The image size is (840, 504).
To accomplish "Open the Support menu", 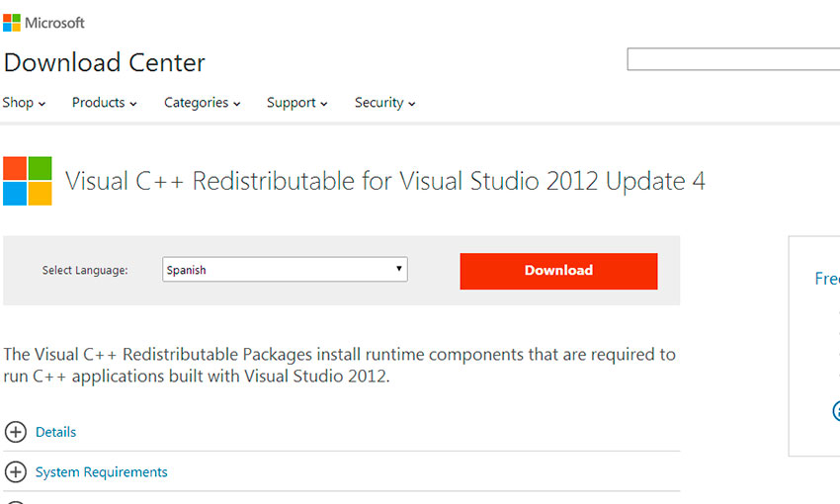I will (x=296, y=103).
